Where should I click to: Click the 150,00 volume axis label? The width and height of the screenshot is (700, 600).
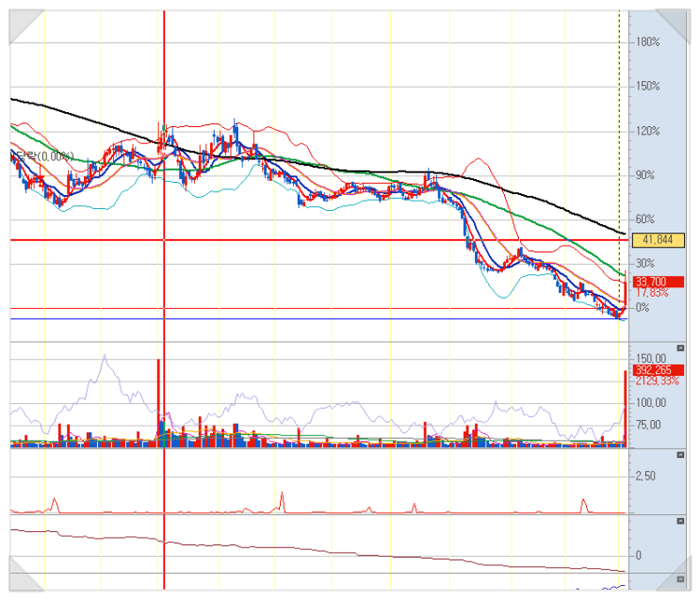(651, 359)
